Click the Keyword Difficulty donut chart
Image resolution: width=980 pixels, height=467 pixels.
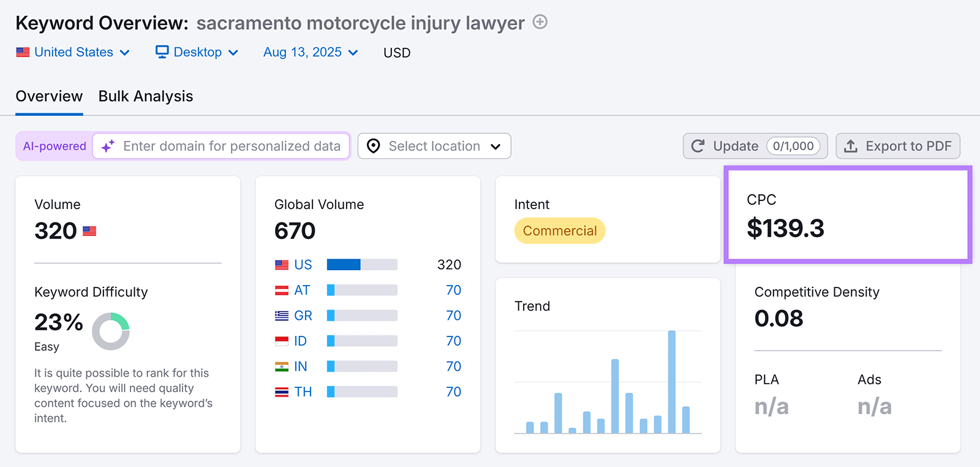(x=111, y=331)
